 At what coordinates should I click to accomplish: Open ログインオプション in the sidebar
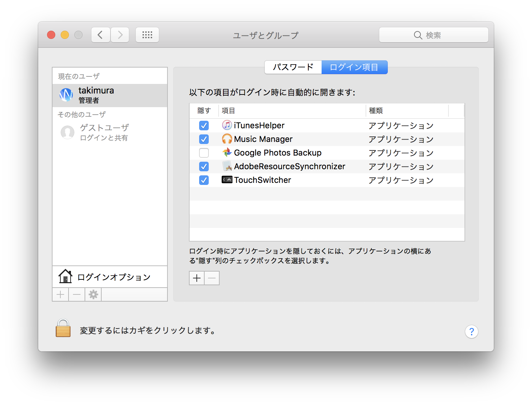click(x=110, y=277)
